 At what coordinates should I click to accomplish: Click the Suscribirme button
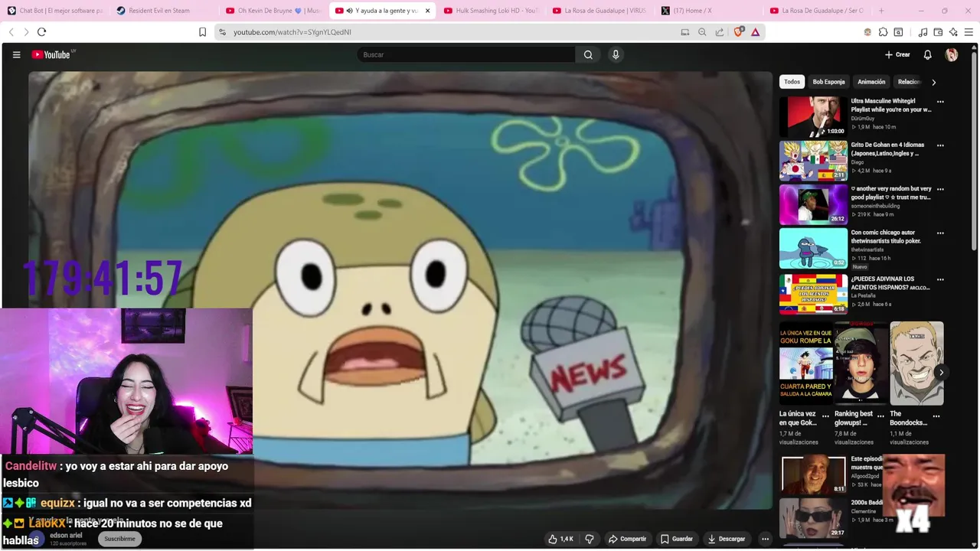pos(119,539)
